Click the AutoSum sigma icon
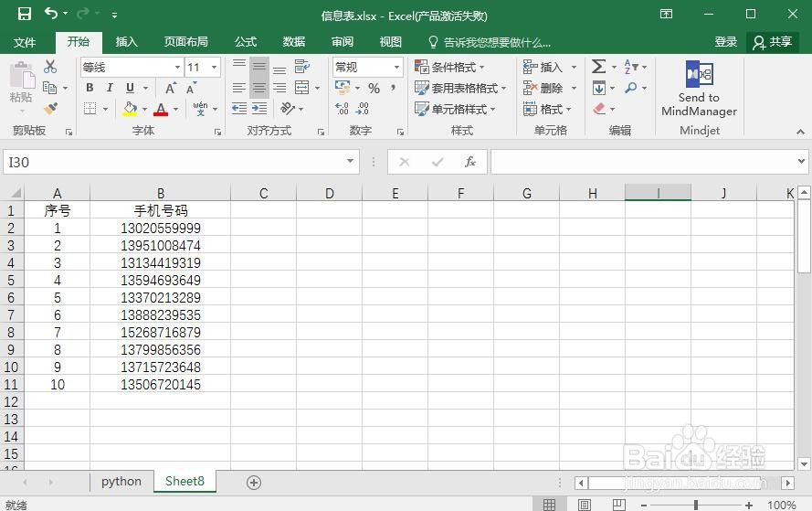Screen dimensions: 812x511 coord(598,67)
